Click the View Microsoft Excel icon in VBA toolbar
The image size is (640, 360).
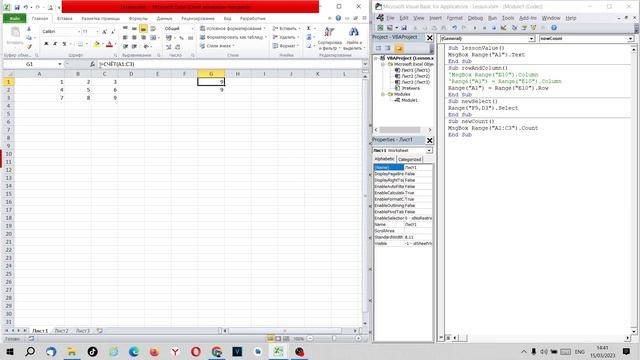point(380,28)
